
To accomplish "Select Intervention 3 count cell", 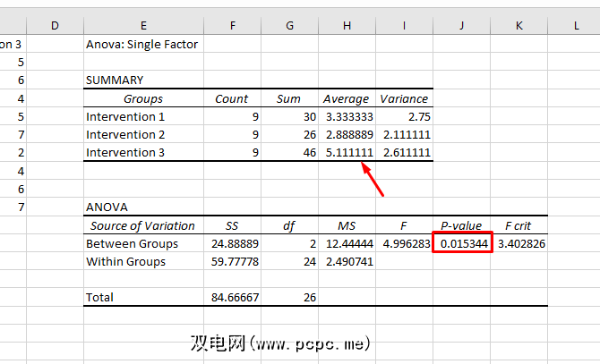I will [232, 152].
